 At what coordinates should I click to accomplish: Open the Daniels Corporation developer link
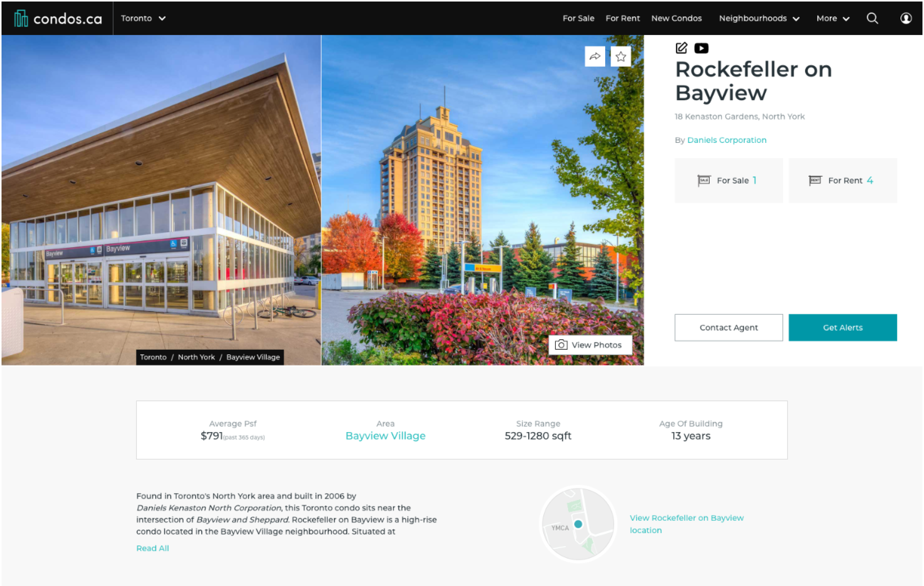pyautogui.click(x=726, y=140)
